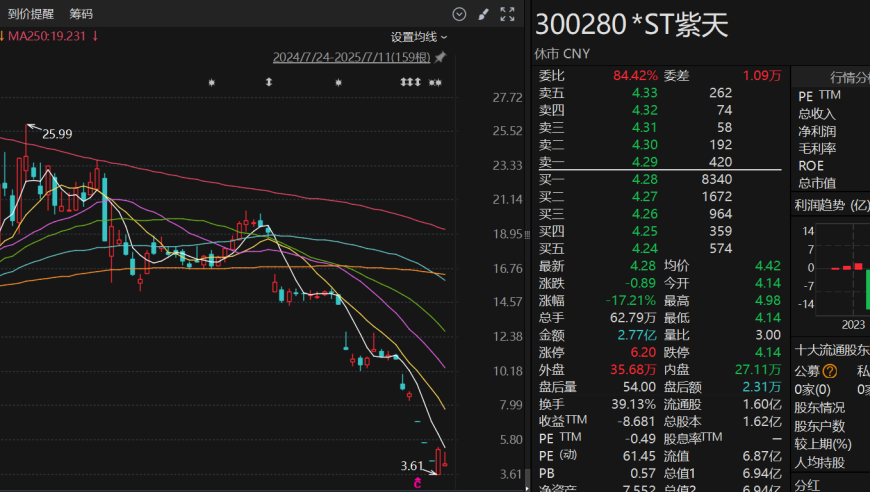This screenshot has height=492, width=870.
Task: Click the double star event marker
Action: [436, 83]
